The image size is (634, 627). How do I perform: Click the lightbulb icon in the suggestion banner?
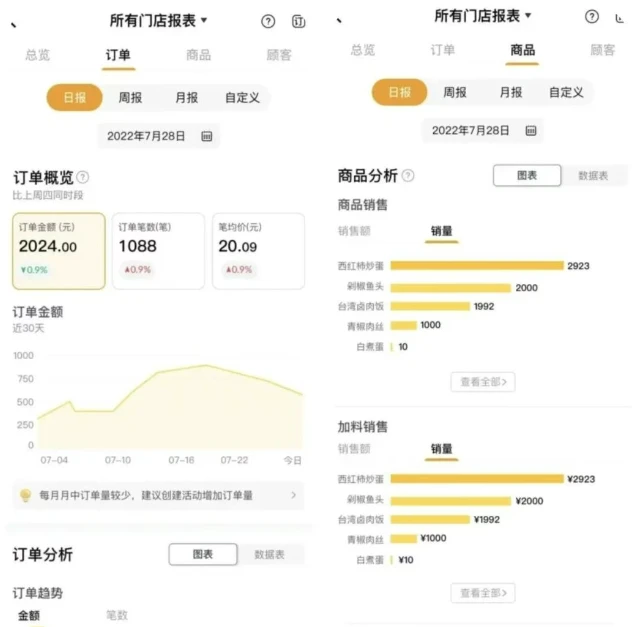25,495
